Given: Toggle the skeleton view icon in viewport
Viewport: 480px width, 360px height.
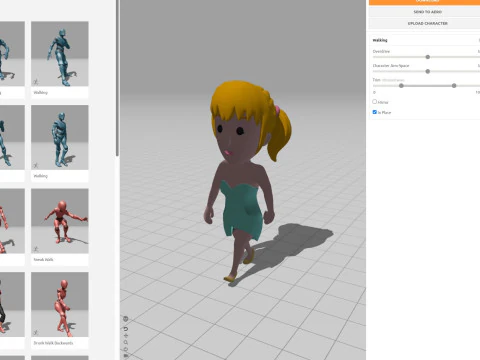Looking at the screenshot, I should pyautogui.click(x=126, y=319).
